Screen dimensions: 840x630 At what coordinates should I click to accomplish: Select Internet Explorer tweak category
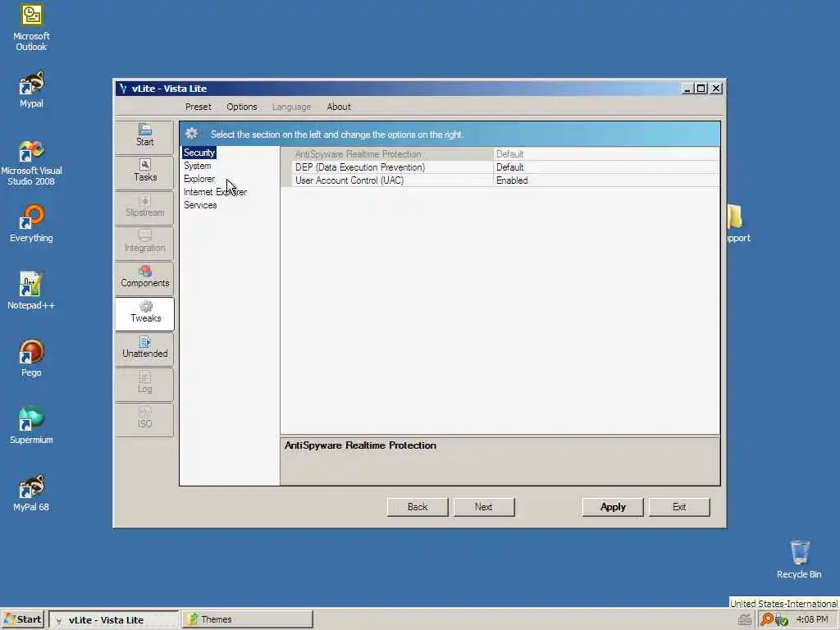216,192
